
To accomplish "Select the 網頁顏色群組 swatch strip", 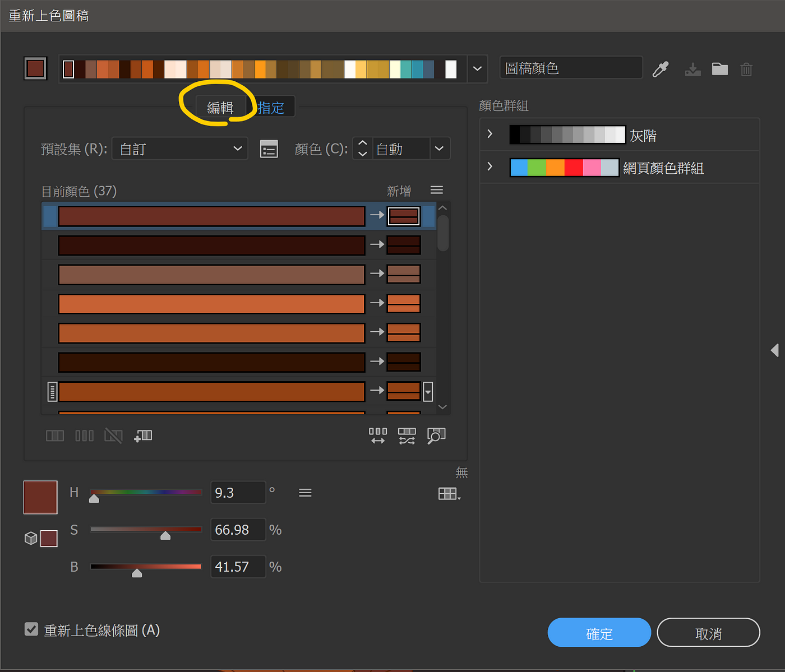I will [x=565, y=167].
